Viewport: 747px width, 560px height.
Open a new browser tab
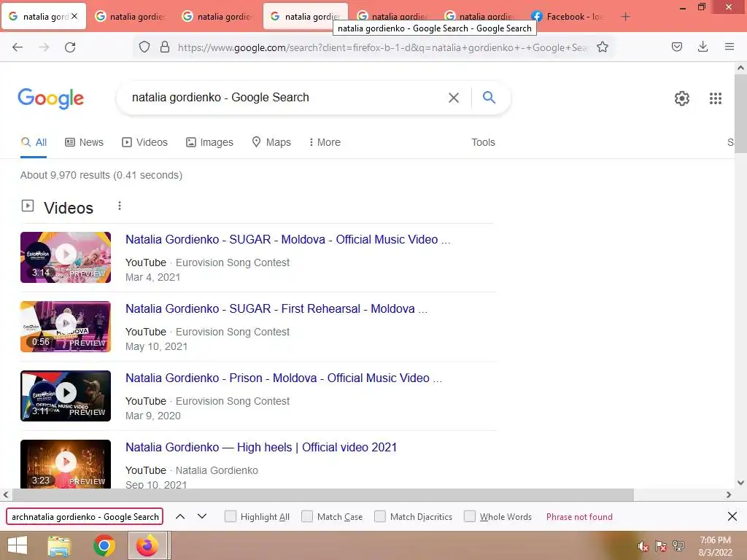coord(625,17)
